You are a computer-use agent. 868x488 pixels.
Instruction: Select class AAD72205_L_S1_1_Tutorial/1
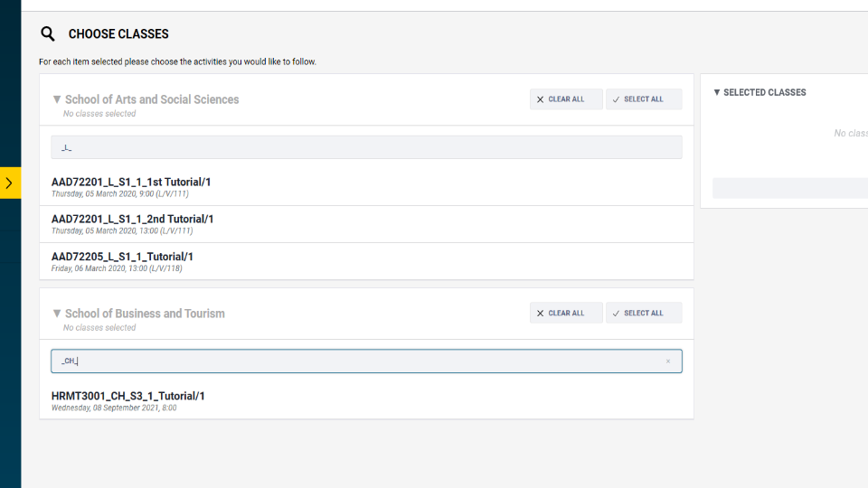pos(366,261)
